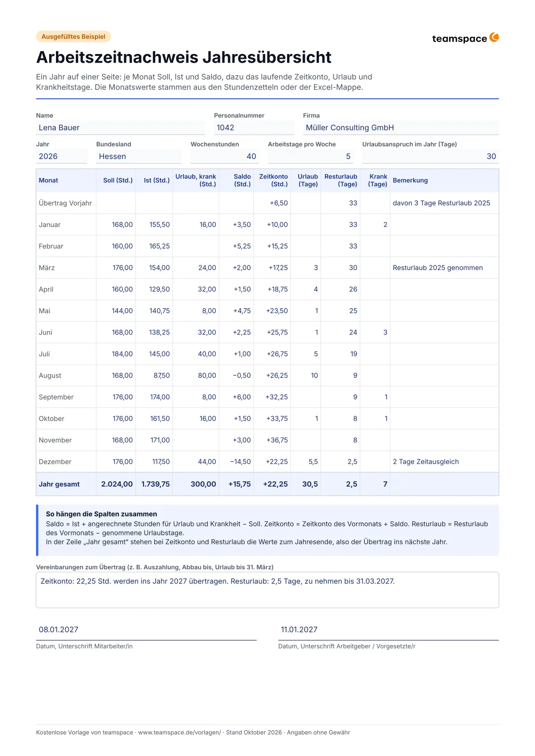Select the Monat column header

click(x=49, y=180)
